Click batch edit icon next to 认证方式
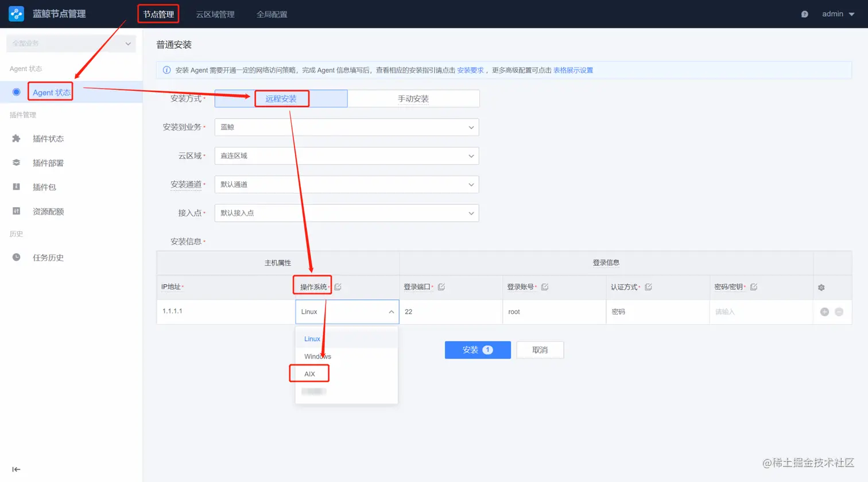The image size is (868, 482). point(648,287)
